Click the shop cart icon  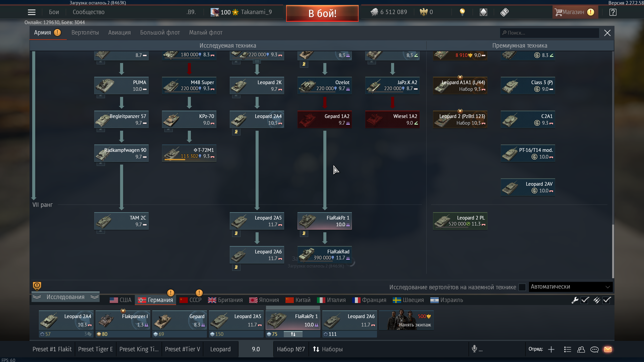click(558, 12)
